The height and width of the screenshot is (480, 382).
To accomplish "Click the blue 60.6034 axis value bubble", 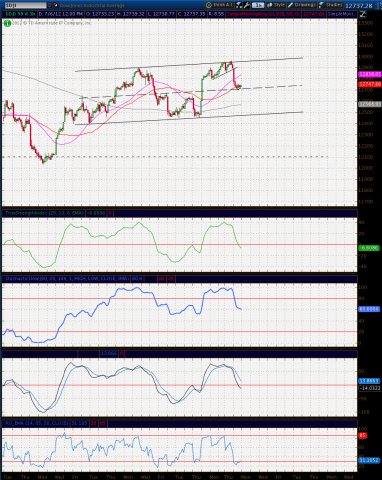I will [x=369, y=309].
